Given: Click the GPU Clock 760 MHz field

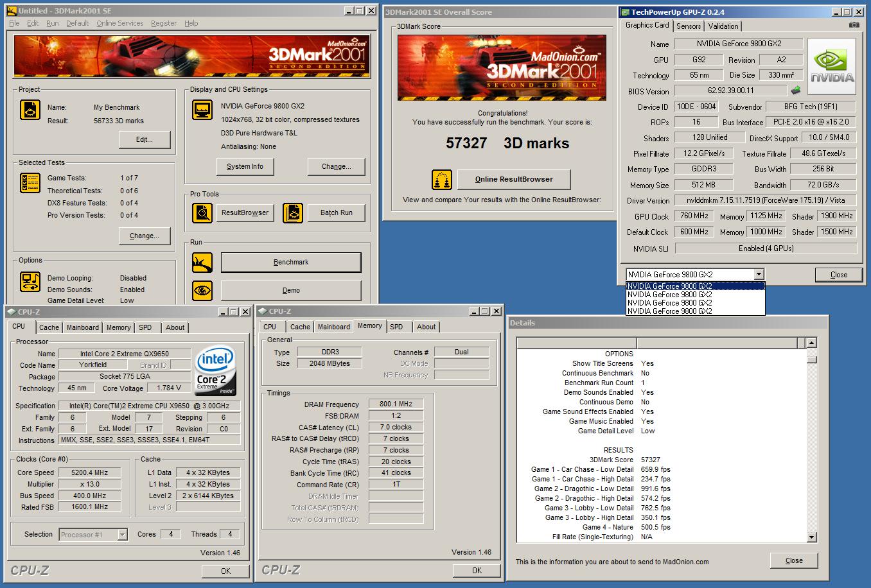Looking at the screenshot, I should pos(694,216).
